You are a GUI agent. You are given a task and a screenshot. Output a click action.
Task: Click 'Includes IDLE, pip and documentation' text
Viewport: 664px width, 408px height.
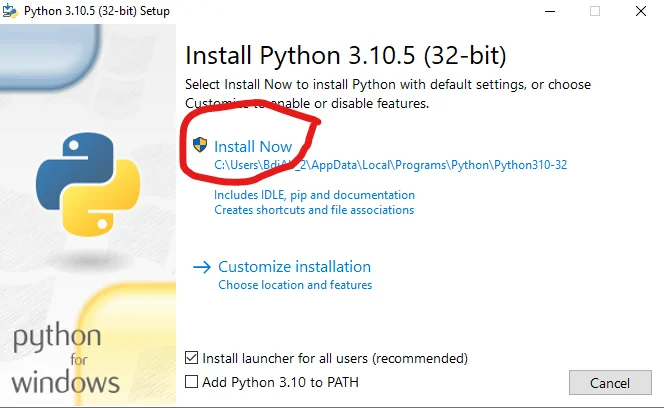314,195
